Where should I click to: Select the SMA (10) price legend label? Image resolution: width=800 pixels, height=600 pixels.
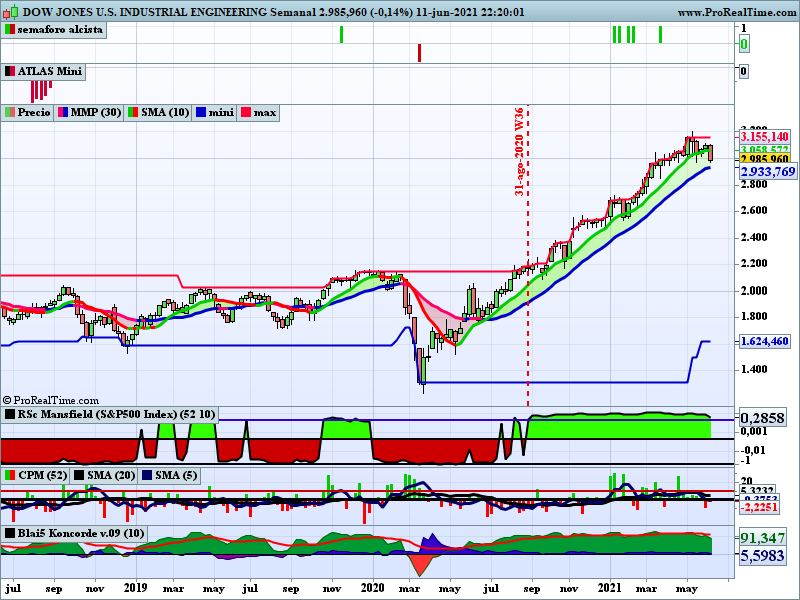(165, 113)
